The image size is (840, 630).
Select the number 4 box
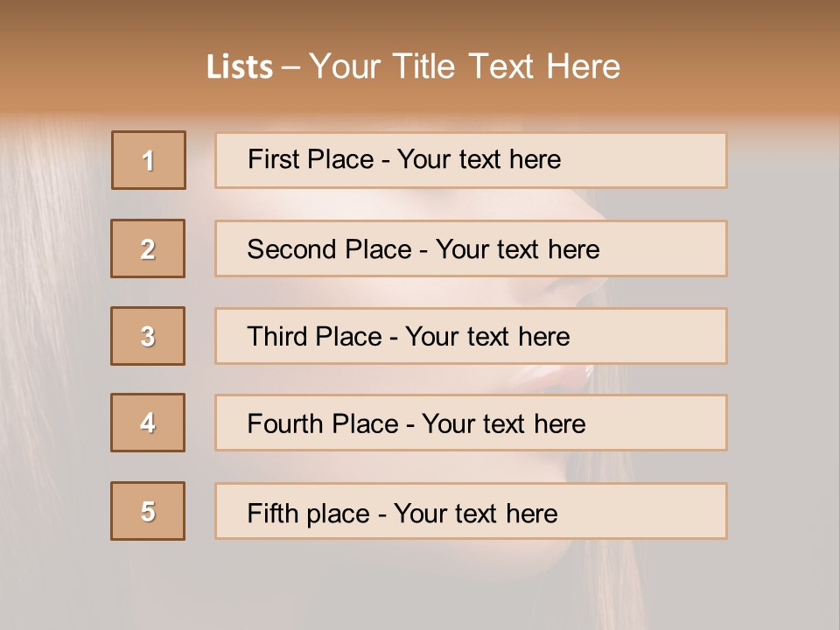tap(148, 423)
